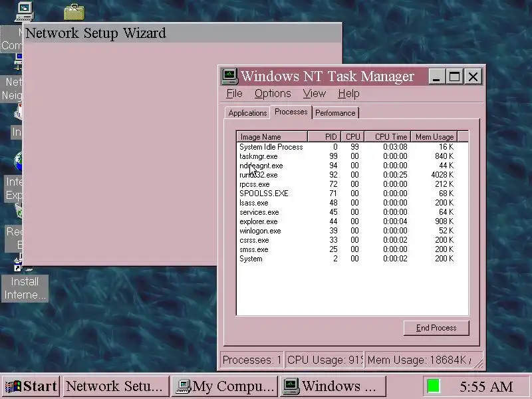Click the 0:03:08 CPU time value
532x399 pixels.
coord(395,147)
